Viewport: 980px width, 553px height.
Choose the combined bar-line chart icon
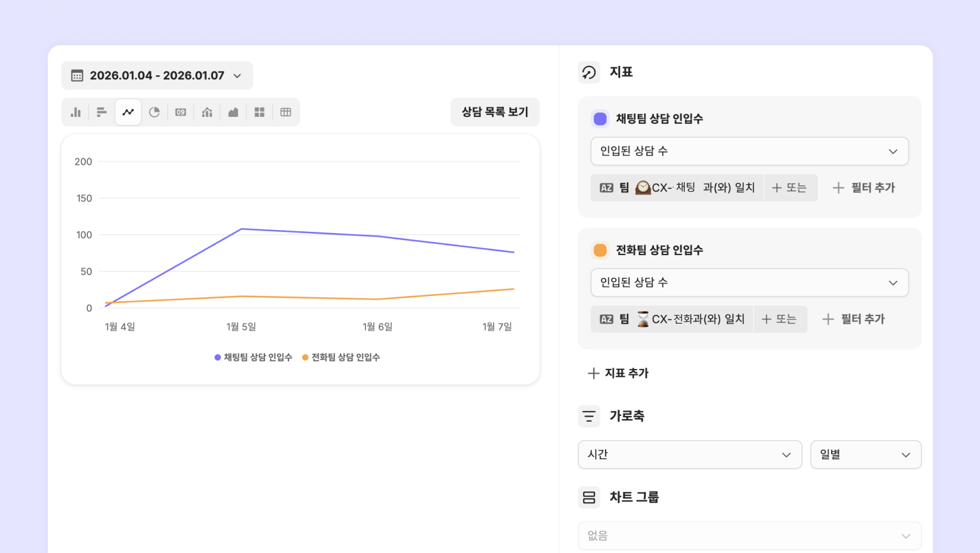click(x=207, y=112)
